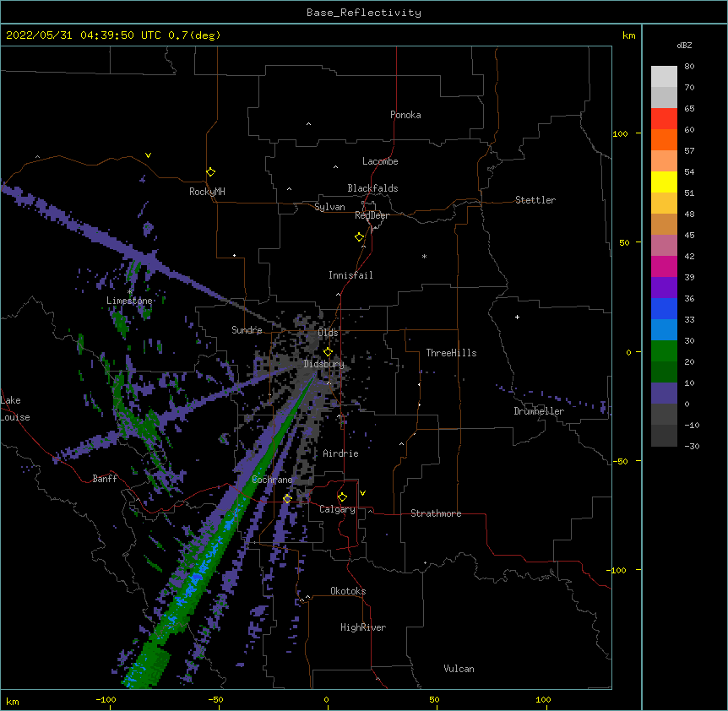Pick the lightest grey 80-70 dBZ legend swatch

pos(664,77)
